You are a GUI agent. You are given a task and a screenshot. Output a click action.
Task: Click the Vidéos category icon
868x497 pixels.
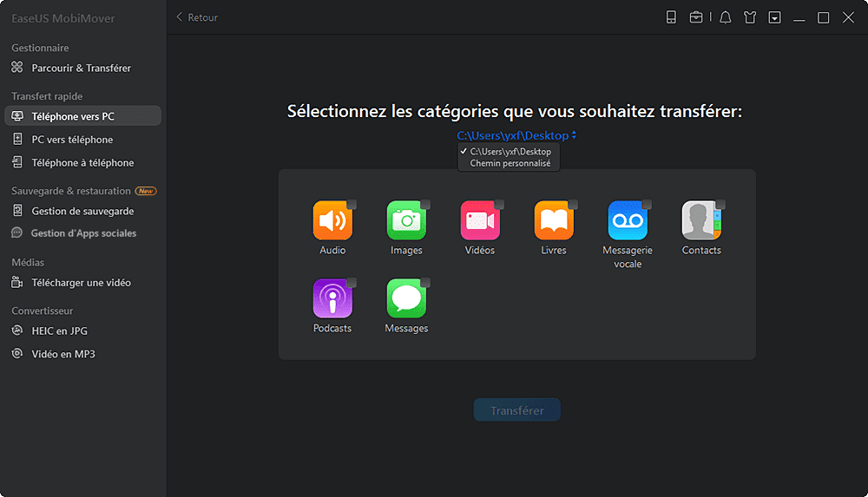pos(479,221)
